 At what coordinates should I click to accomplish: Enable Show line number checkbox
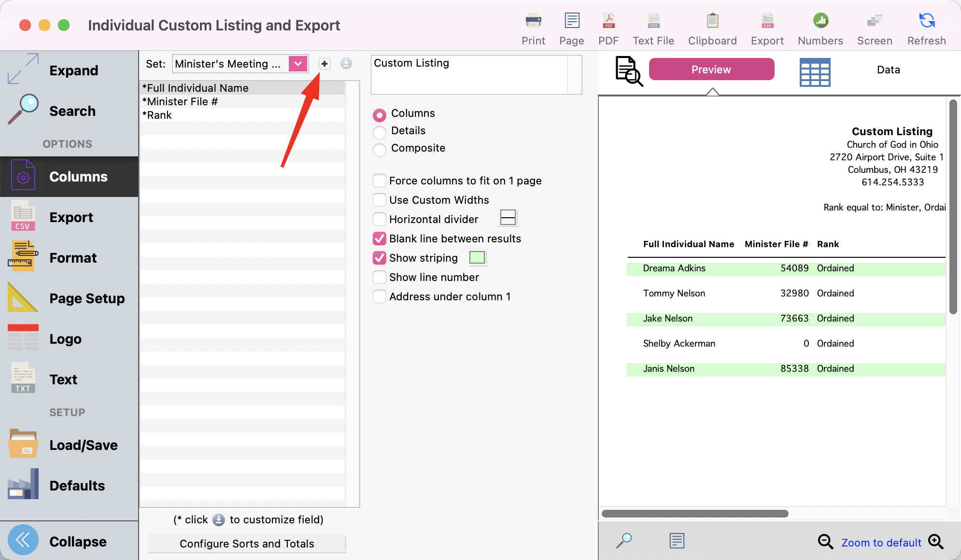pyautogui.click(x=380, y=277)
